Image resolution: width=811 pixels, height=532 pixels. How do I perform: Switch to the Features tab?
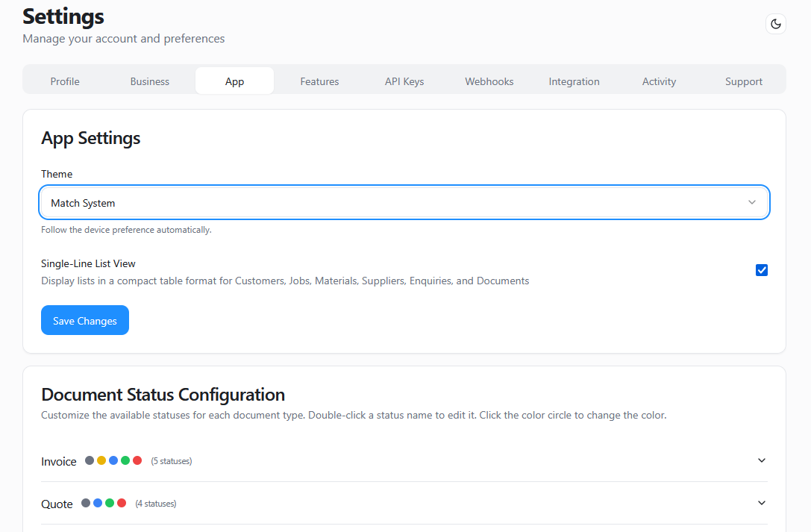319,81
